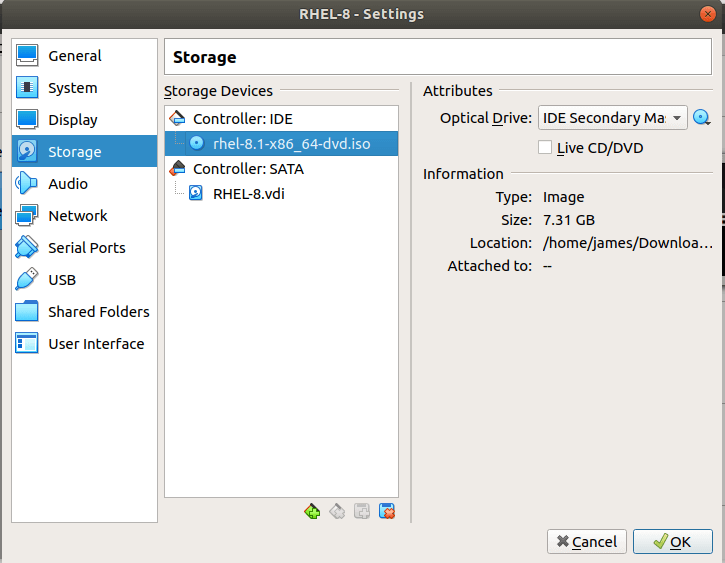Image resolution: width=725 pixels, height=563 pixels.
Task: Select Controller: IDE in storage tree
Action: (242, 118)
